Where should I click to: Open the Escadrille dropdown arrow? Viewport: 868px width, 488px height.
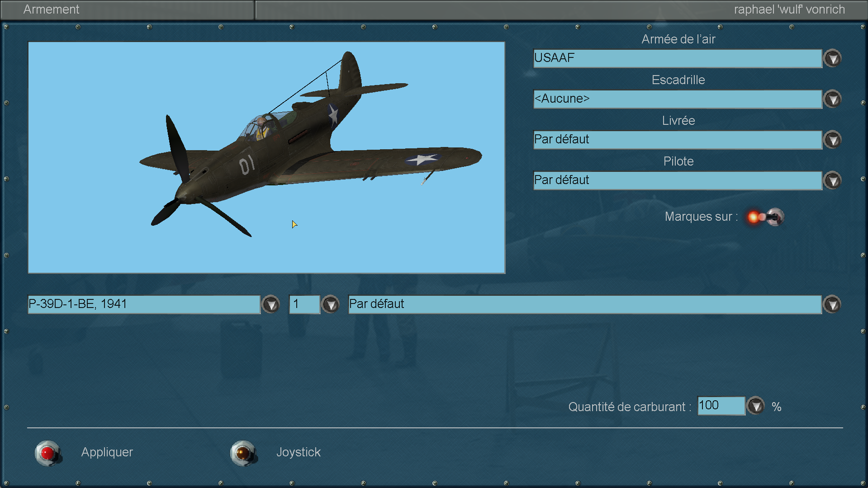(x=832, y=99)
